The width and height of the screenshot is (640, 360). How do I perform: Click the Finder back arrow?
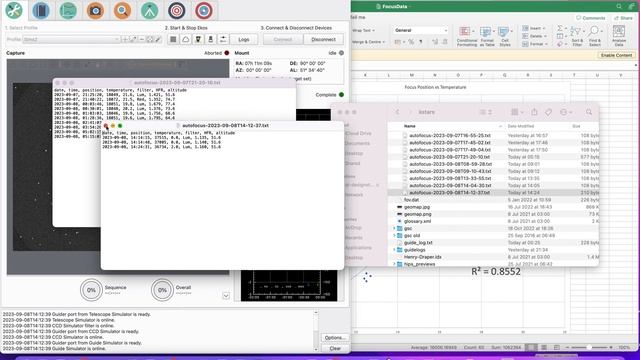pos(397,112)
